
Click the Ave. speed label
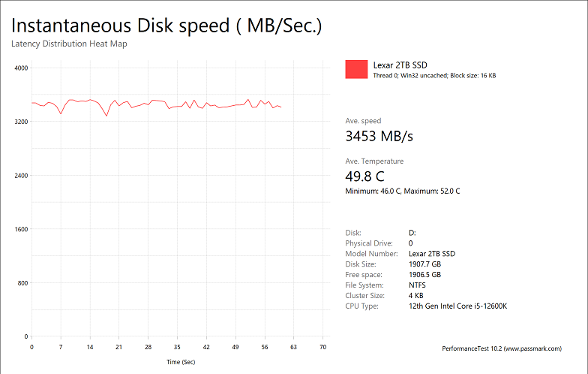pos(363,121)
